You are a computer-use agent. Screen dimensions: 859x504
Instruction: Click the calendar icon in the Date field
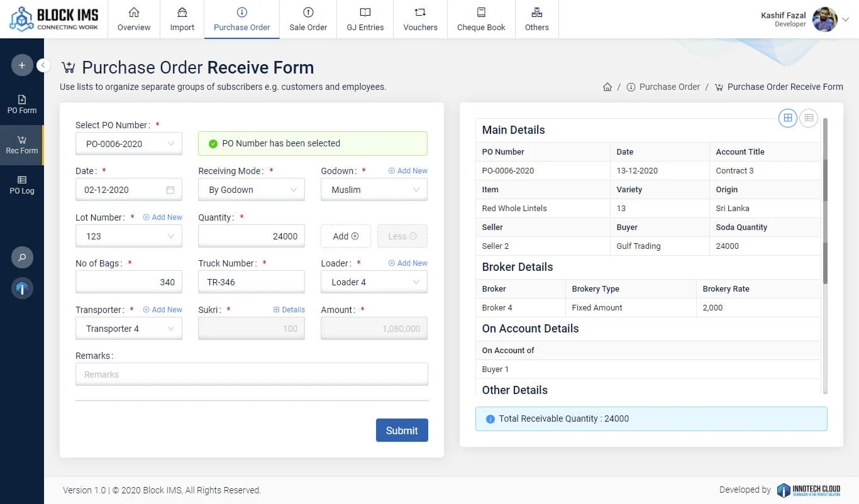(x=170, y=190)
